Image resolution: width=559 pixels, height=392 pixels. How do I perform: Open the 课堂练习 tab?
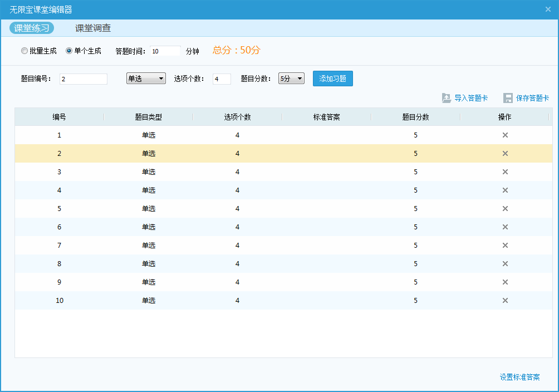point(32,28)
